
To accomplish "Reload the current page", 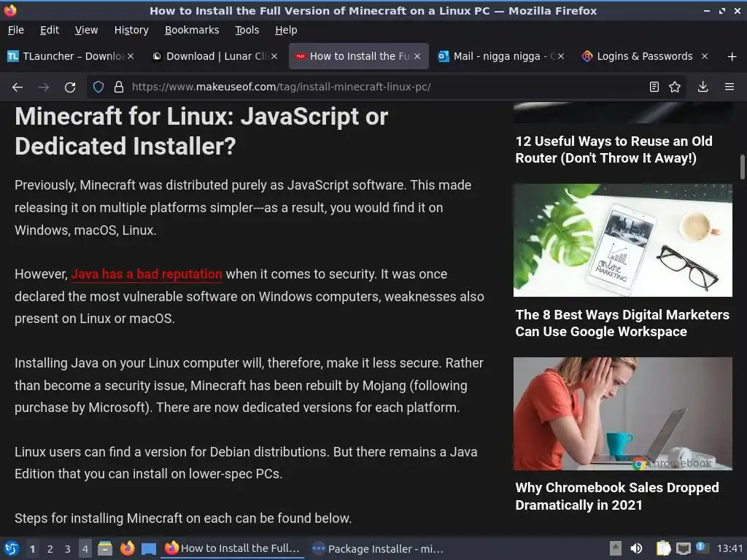I will [x=70, y=87].
